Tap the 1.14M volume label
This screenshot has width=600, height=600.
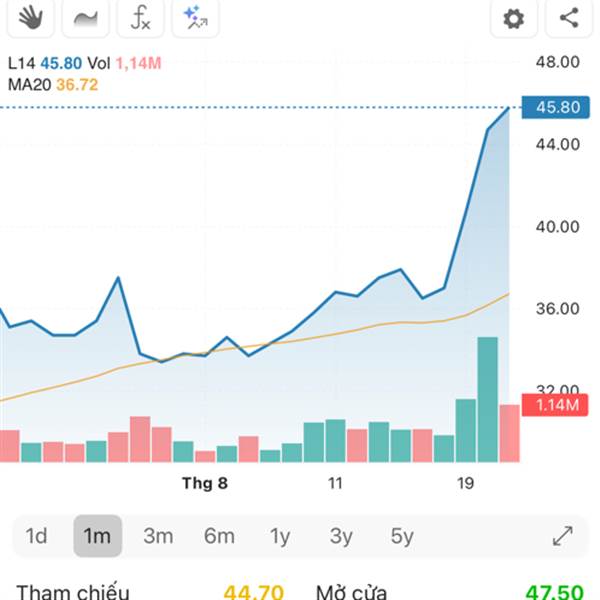[555, 405]
